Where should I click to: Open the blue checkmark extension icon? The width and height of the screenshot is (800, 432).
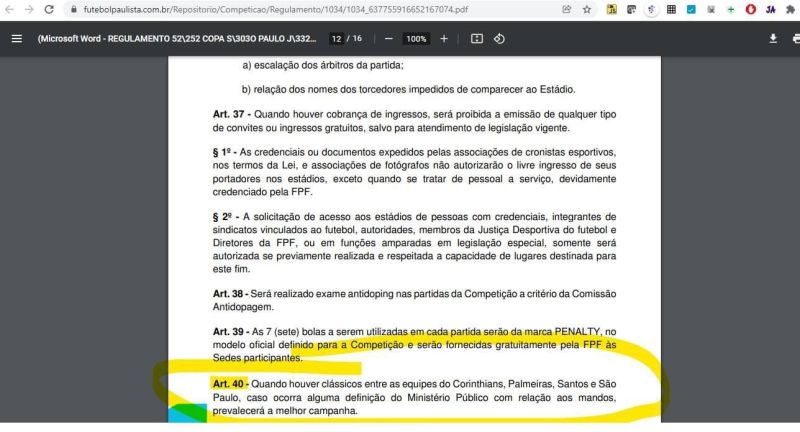[x=691, y=9]
